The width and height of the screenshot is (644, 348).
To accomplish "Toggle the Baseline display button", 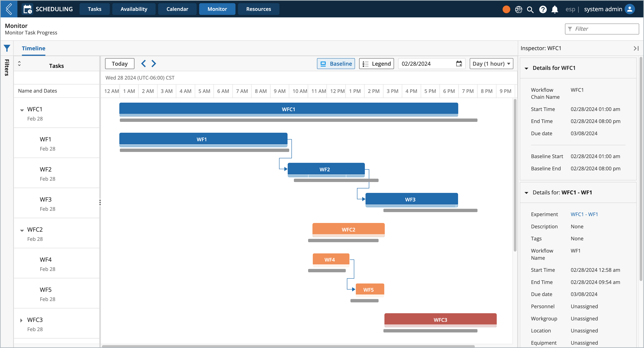I will pyautogui.click(x=336, y=64).
